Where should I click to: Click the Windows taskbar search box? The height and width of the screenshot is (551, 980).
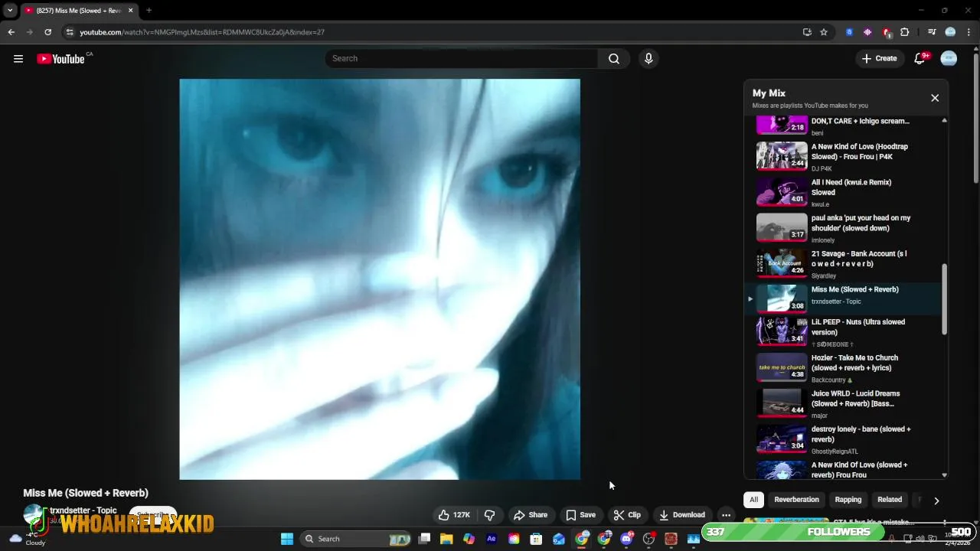tap(356, 539)
